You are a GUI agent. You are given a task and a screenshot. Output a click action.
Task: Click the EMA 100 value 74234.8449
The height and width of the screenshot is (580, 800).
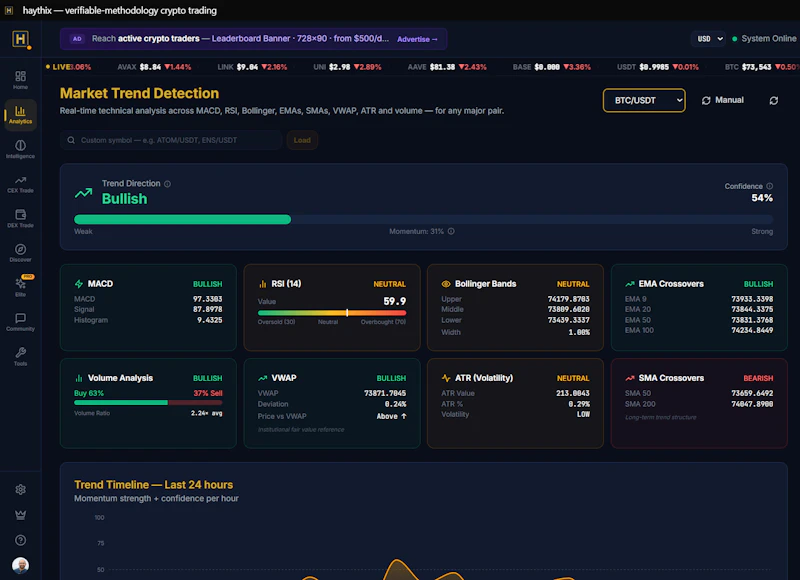(x=752, y=330)
